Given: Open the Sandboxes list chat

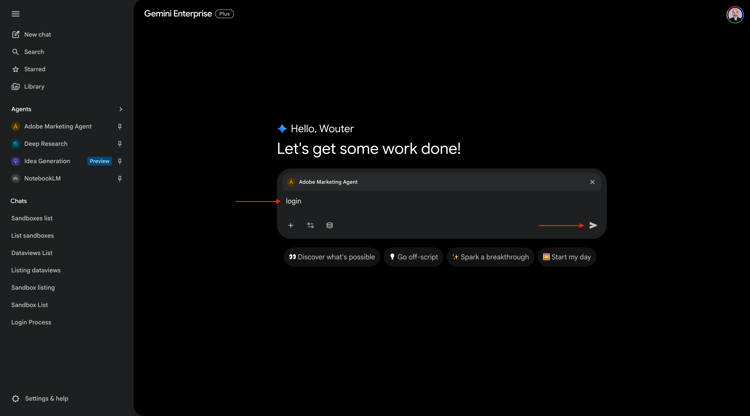Looking at the screenshot, I should pos(32,218).
